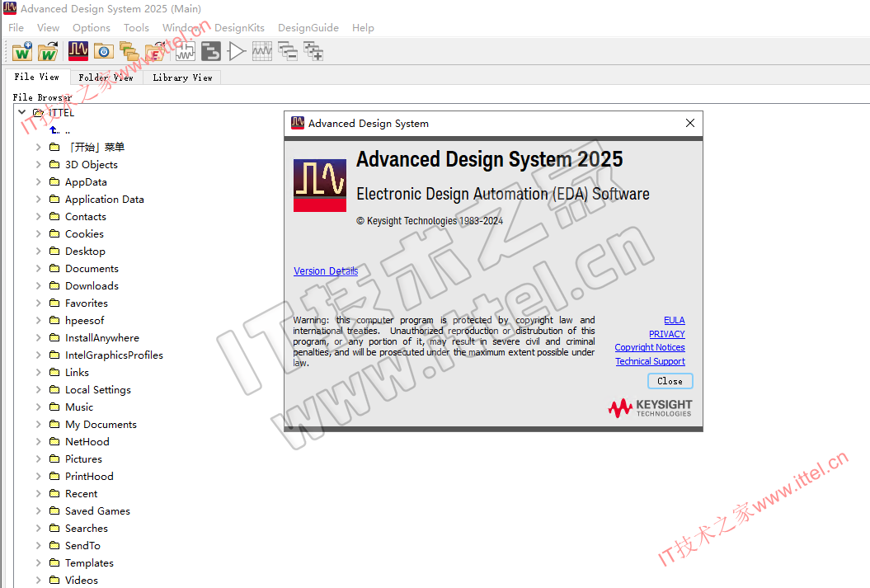Switch to the Library View tab
Screen dimensions: 870x588
[x=182, y=78]
